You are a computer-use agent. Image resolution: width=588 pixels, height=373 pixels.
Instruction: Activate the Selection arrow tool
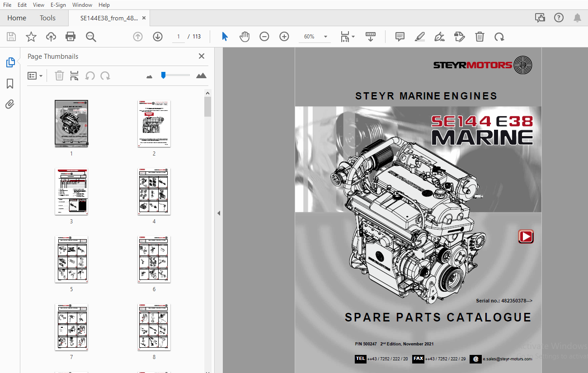click(225, 37)
